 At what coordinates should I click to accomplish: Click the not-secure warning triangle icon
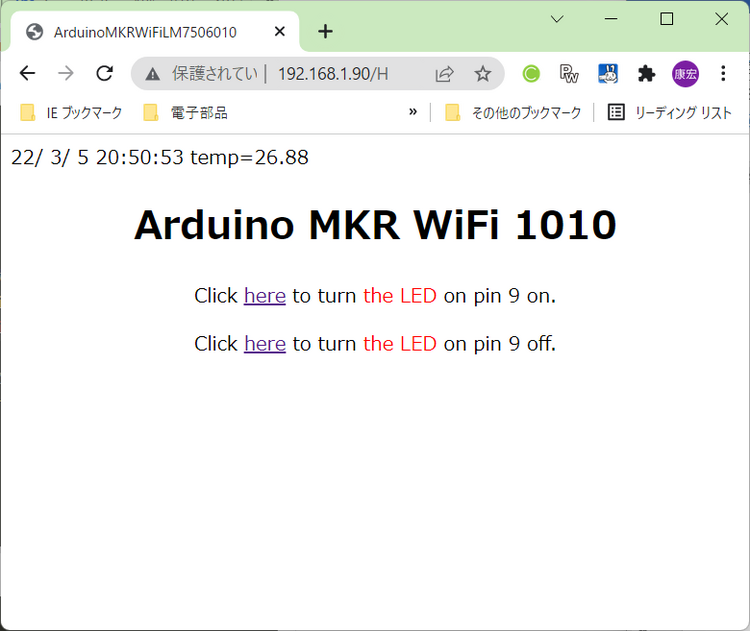tap(152, 73)
